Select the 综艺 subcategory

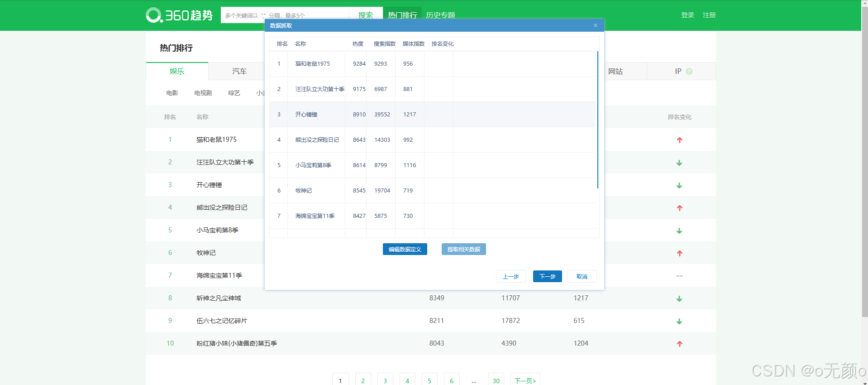pos(234,93)
